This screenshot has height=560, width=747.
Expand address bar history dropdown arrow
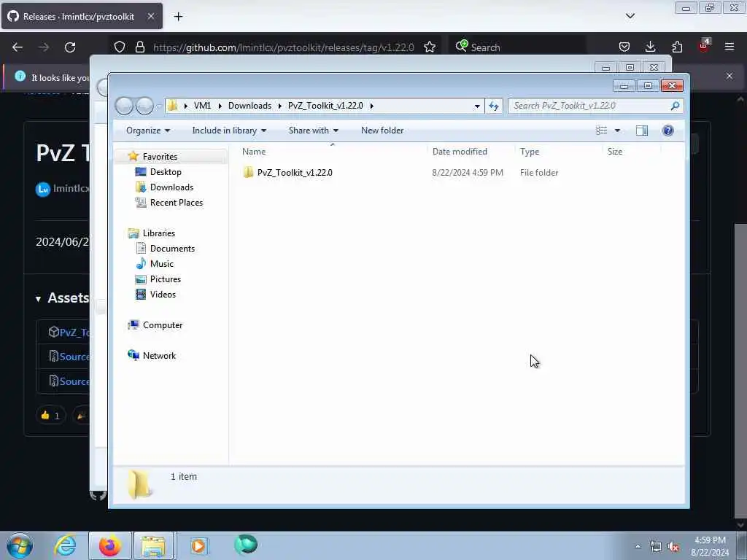(x=477, y=106)
